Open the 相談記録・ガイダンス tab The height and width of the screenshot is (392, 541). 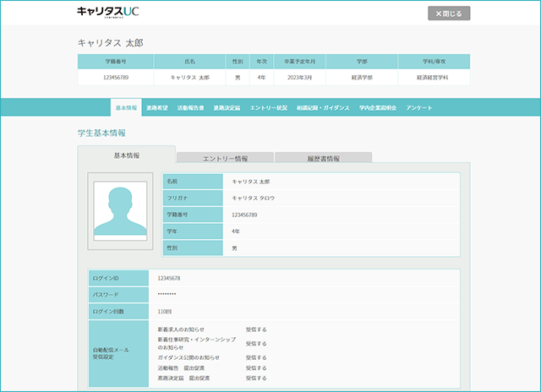coord(323,107)
